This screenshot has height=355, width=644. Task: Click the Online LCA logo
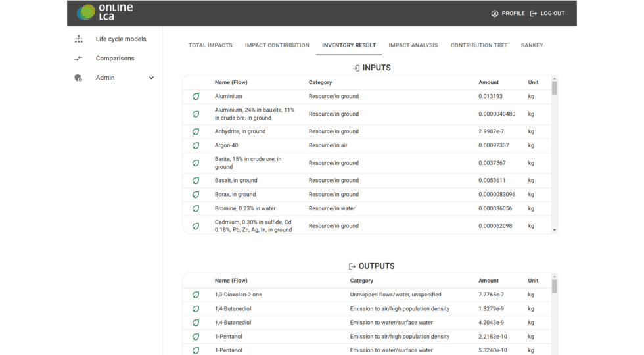pos(104,12)
